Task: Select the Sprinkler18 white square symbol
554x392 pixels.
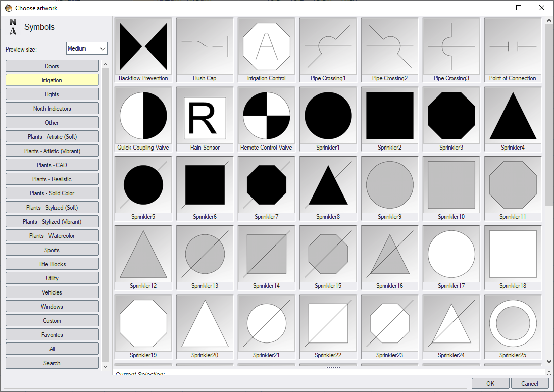Action: coord(513,258)
